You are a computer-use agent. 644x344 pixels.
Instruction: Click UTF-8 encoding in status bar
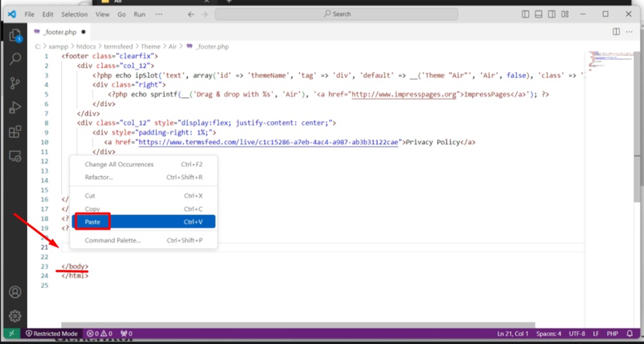577,333
